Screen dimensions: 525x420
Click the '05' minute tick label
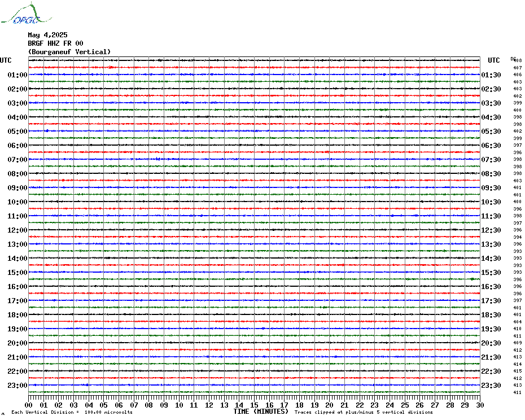104,405
